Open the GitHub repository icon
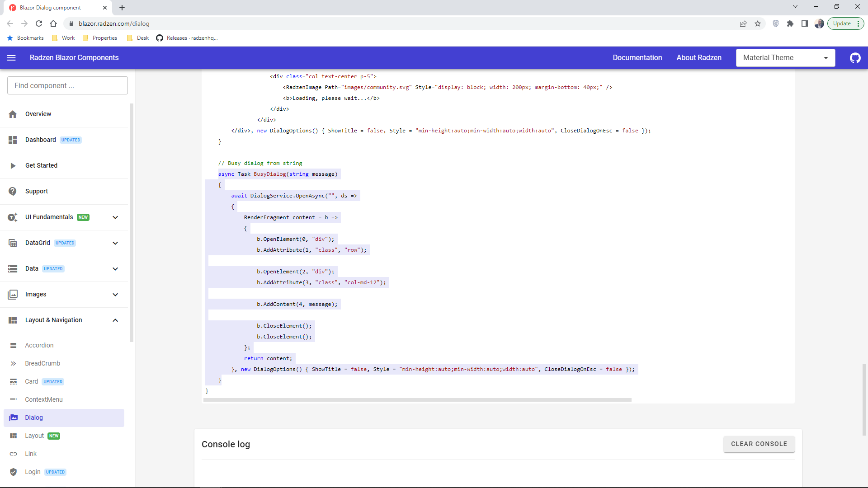The height and width of the screenshot is (488, 868). click(x=855, y=58)
